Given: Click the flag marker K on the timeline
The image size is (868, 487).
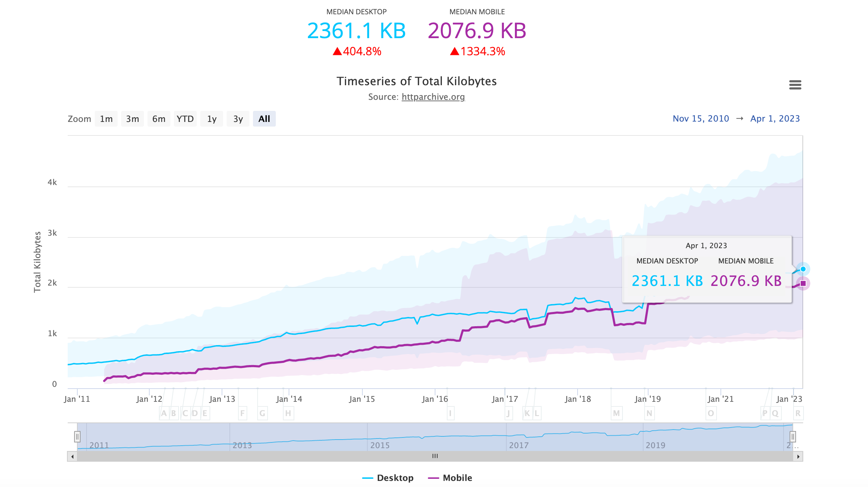Looking at the screenshot, I should click(x=527, y=413).
